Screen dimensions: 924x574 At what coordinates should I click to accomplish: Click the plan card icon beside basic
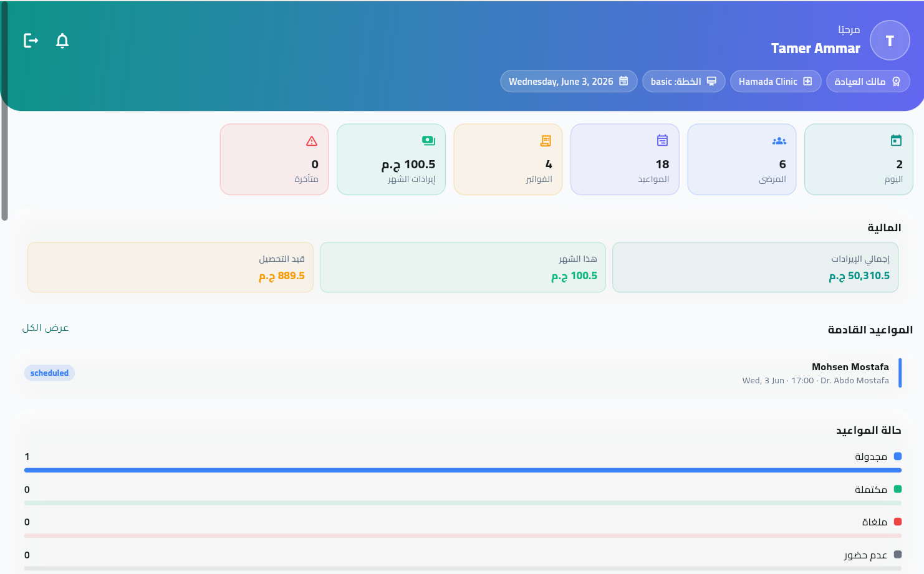click(711, 81)
